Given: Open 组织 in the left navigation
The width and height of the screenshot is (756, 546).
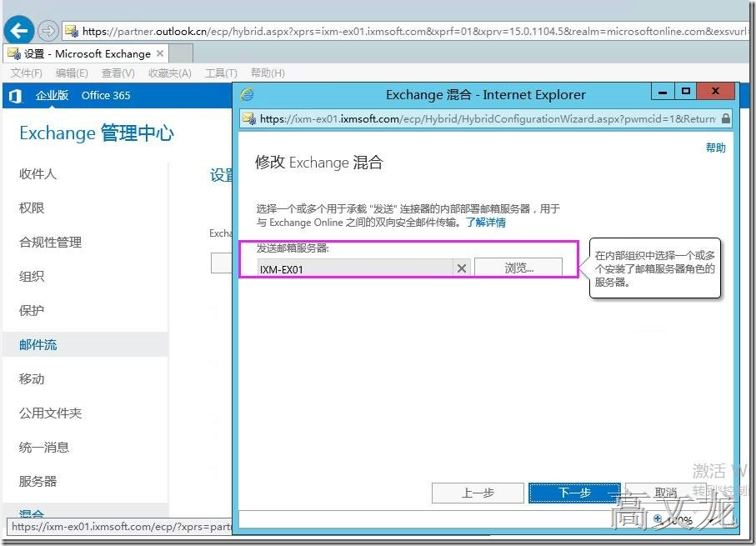Looking at the screenshot, I should click(32, 277).
